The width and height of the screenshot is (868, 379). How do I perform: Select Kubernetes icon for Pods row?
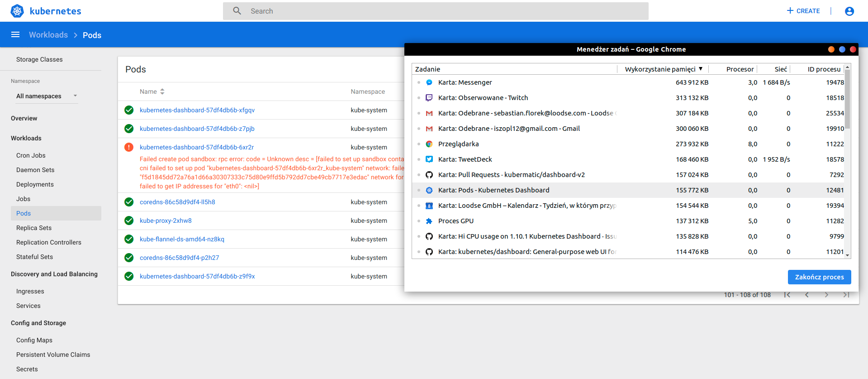[x=429, y=190]
